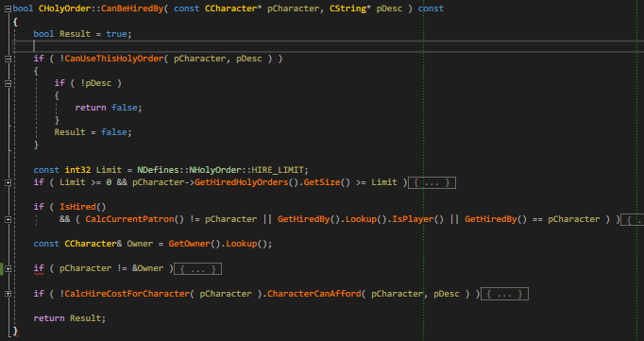The height and width of the screenshot is (341, 644).
Task: Click the CanUseThisHolyOrder function call
Action: click(x=114, y=59)
